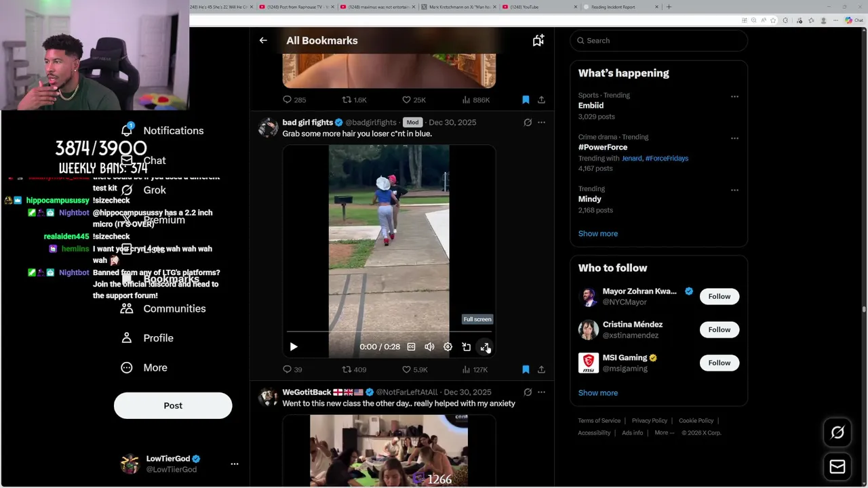Open the Chat sidebar item
Viewport: 868px width, 488px height.
[143, 161]
